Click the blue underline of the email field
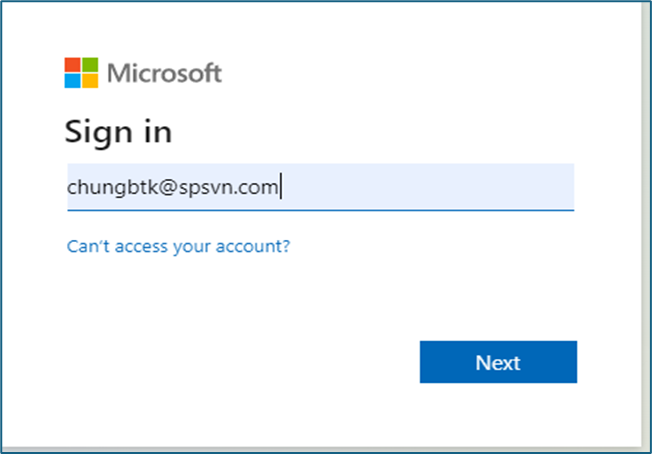652x454 pixels. [x=320, y=210]
